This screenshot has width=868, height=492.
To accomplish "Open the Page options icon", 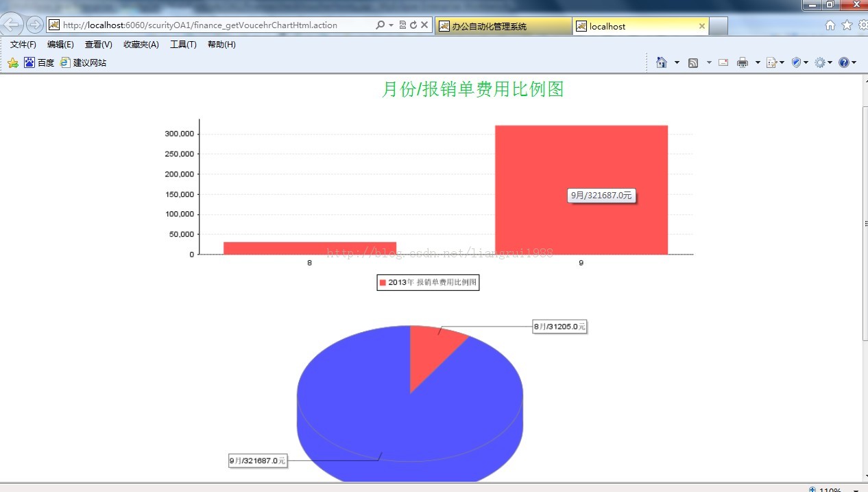I will click(x=770, y=62).
